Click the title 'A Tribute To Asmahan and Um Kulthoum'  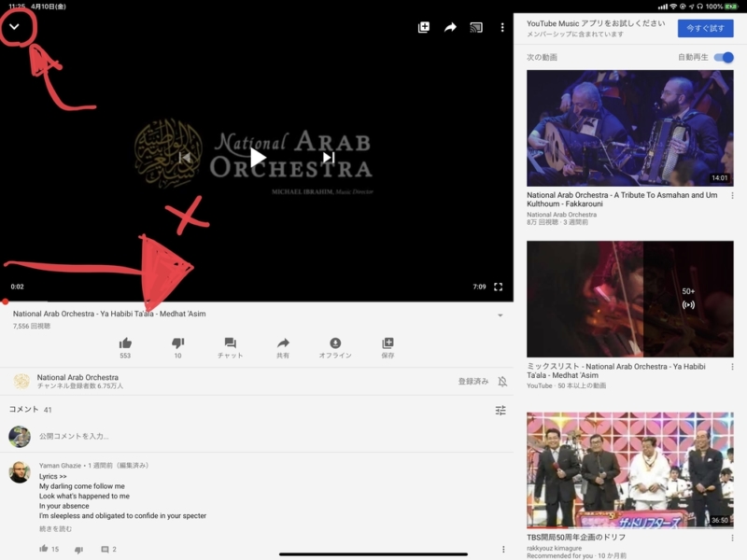[x=622, y=199]
